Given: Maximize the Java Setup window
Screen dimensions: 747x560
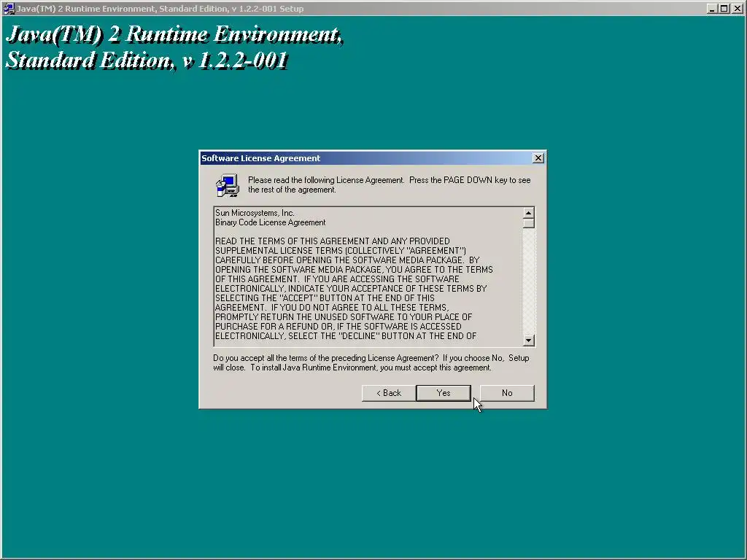Looking at the screenshot, I should (x=724, y=9).
